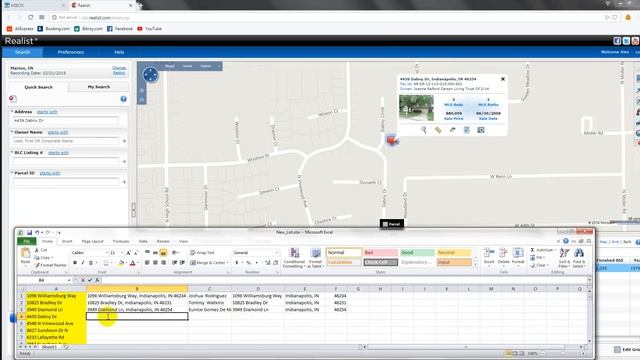Open the Preferences menu in Realist
The image size is (640, 360).
pos(71,52)
